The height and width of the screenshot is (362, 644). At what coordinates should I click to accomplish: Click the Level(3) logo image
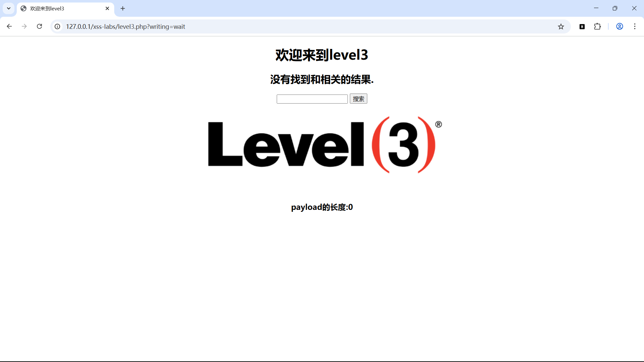tap(325, 145)
